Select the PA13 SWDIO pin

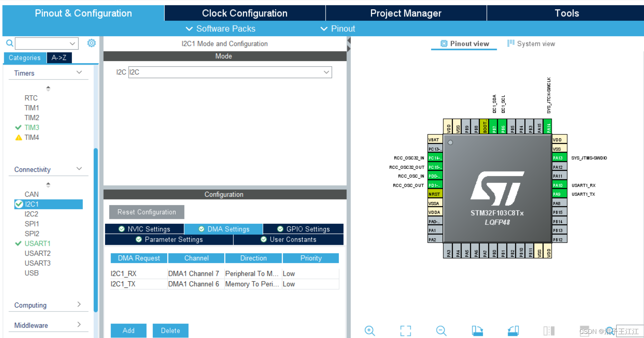click(x=559, y=158)
